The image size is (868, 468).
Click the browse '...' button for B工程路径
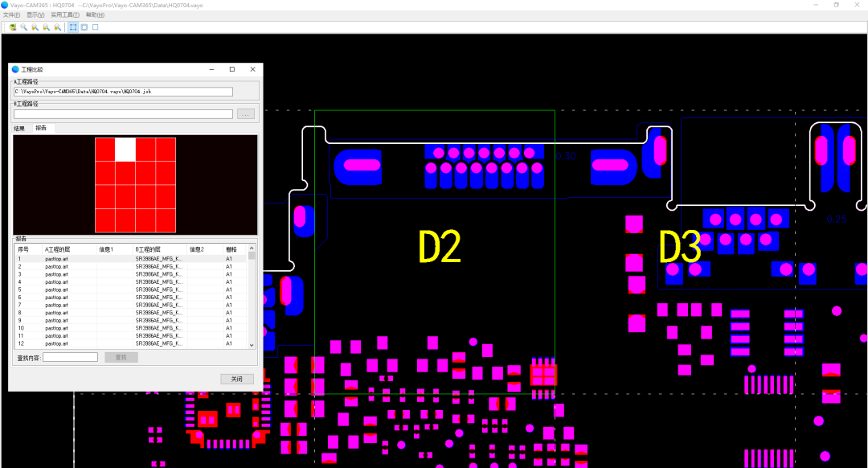click(x=246, y=114)
